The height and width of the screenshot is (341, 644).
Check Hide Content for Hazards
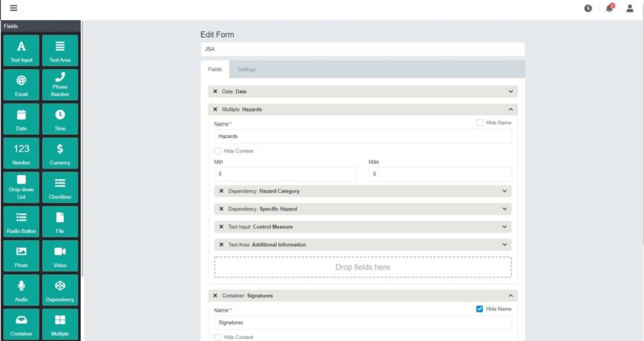click(x=218, y=151)
